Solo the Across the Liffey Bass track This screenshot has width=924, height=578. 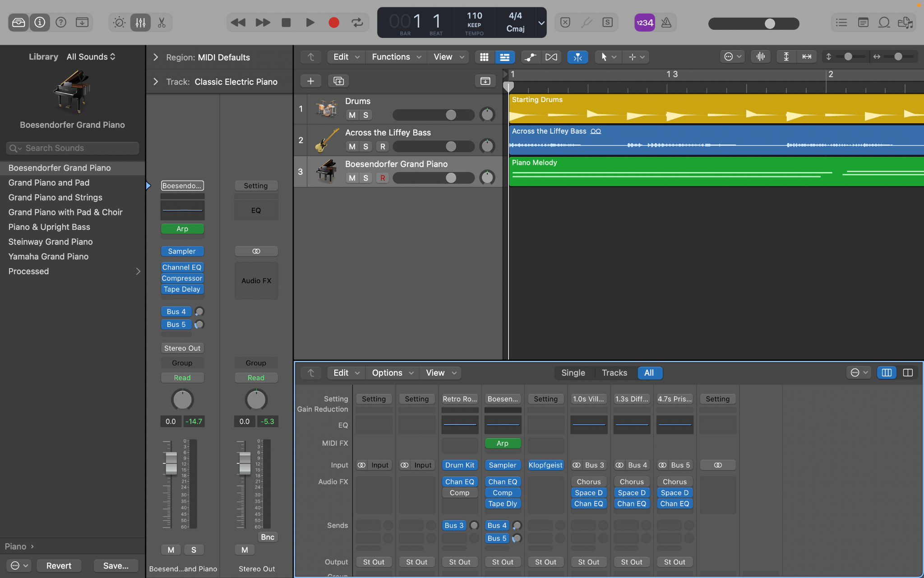click(365, 146)
